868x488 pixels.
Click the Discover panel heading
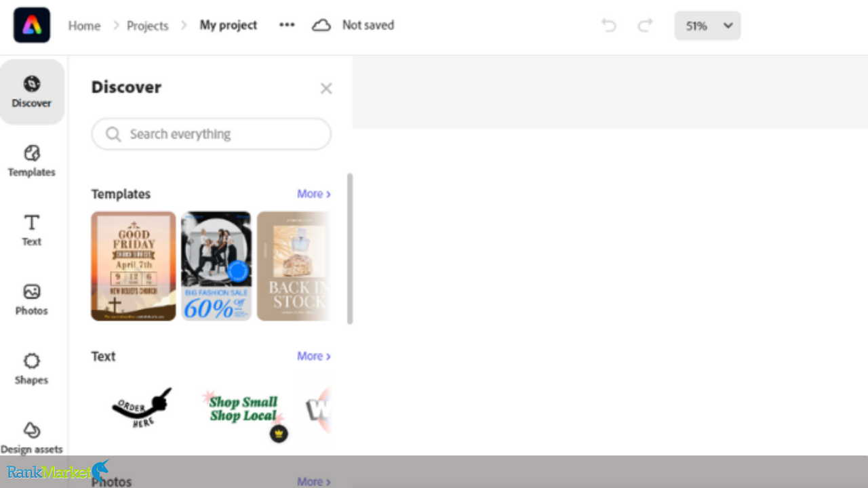pos(127,87)
